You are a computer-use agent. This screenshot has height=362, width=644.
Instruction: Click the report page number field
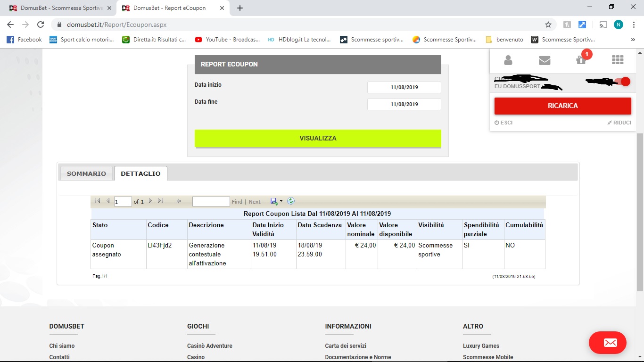pyautogui.click(x=123, y=202)
